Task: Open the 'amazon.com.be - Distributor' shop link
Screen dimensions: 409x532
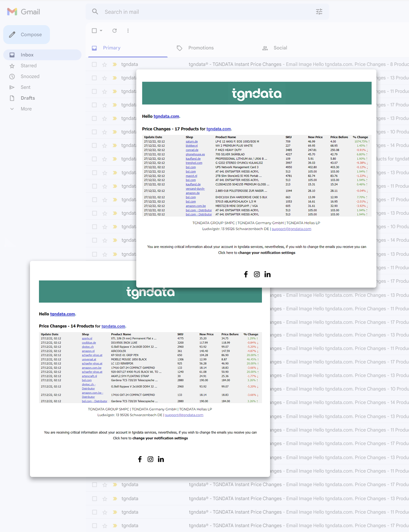Action: tap(93, 395)
